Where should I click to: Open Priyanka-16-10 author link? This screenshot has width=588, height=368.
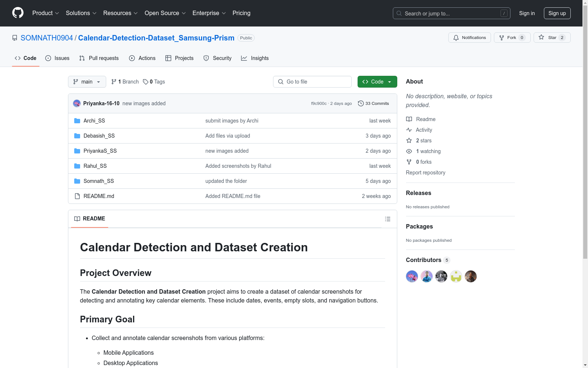point(101,103)
